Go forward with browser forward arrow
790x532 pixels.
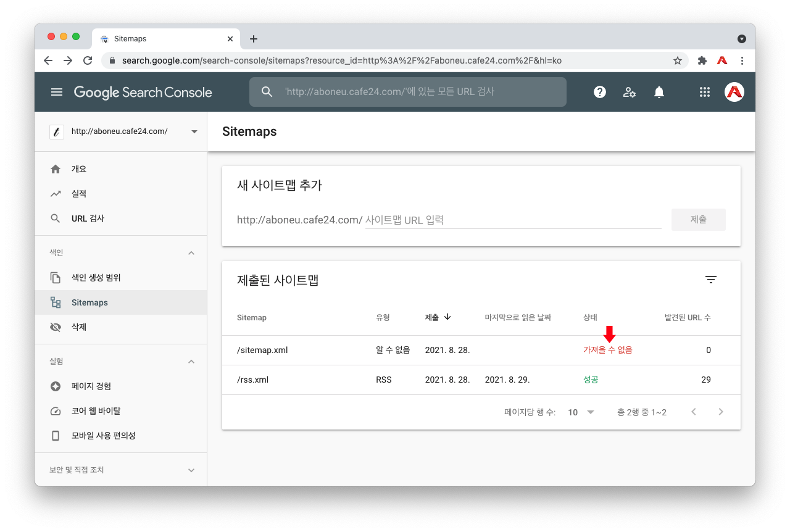(x=68, y=60)
